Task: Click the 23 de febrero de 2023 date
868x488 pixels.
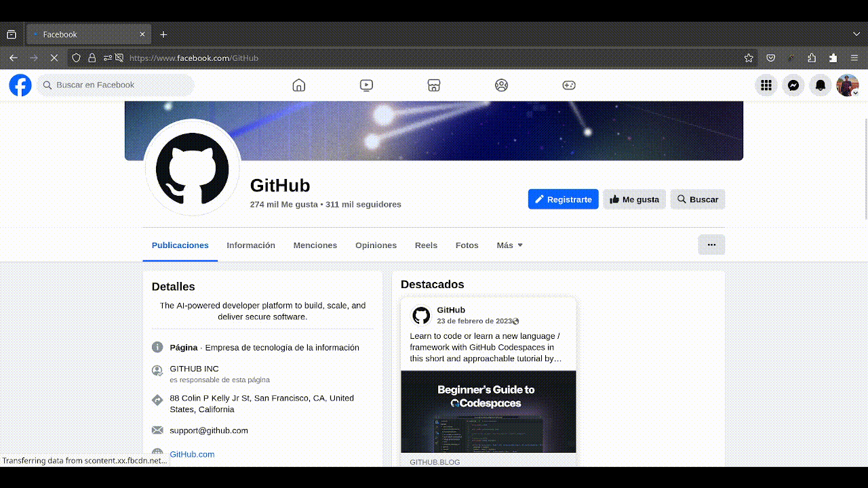Action: pyautogui.click(x=475, y=321)
